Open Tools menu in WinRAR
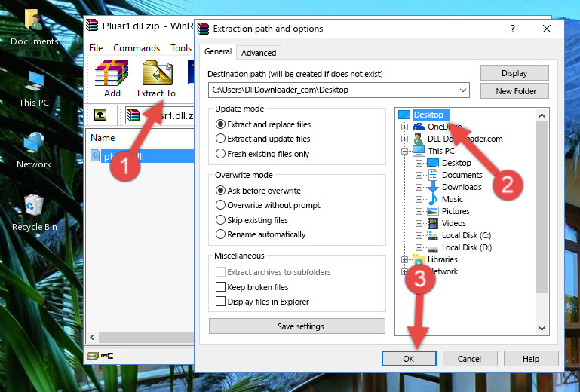The height and width of the screenshot is (392, 580). (181, 48)
